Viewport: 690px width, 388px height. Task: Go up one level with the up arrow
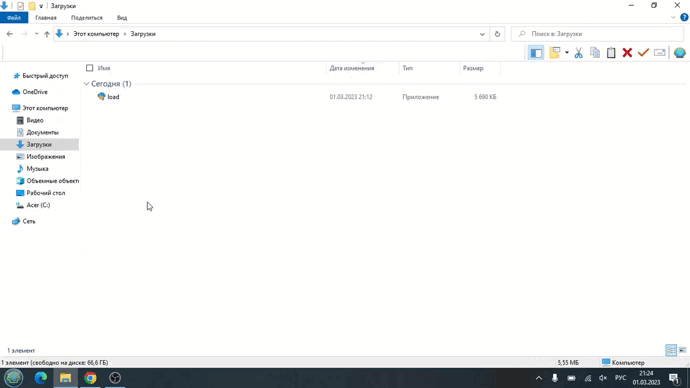click(x=47, y=34)
